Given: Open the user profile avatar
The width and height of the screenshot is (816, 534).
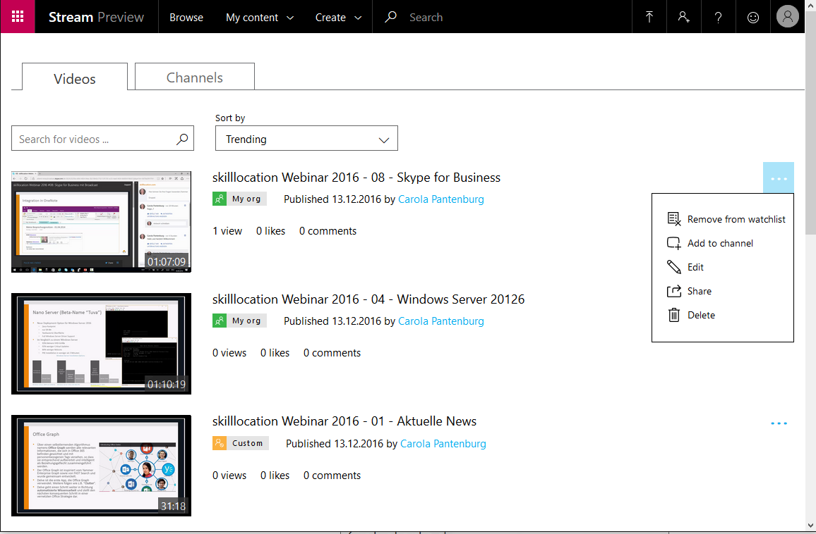Looking at the screenshot, I should [x=787, y=17].
